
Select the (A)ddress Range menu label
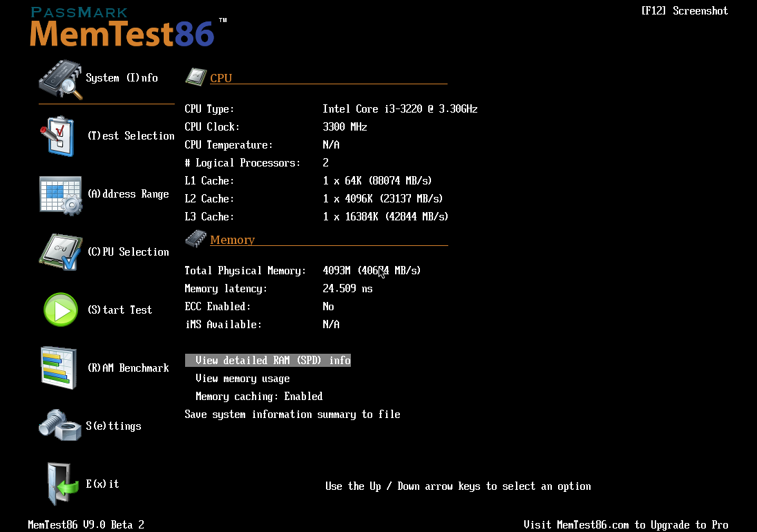click(x=128, y=193)
